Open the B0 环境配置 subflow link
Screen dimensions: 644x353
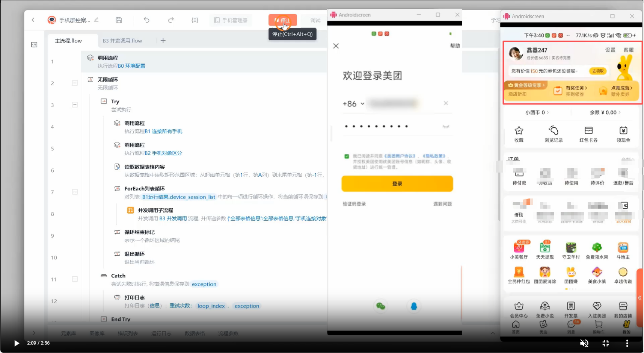(132, 66)
